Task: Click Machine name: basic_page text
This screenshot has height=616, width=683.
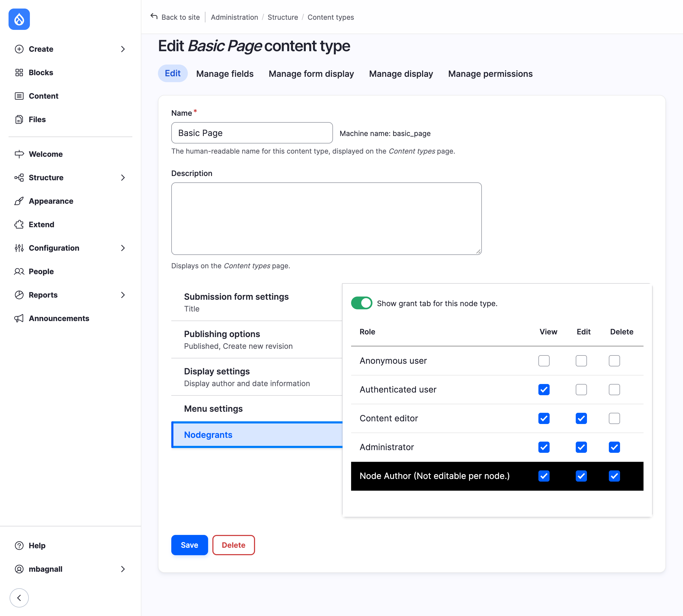Action: (385, 133)
